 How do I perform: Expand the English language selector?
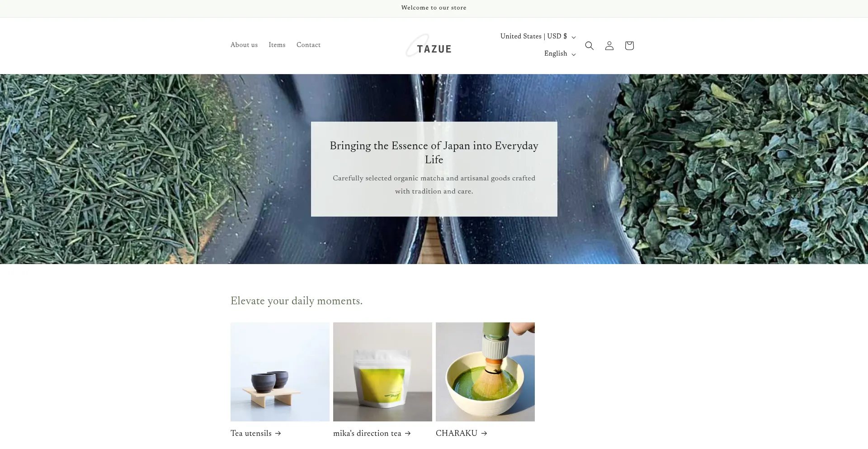[560, 54]
